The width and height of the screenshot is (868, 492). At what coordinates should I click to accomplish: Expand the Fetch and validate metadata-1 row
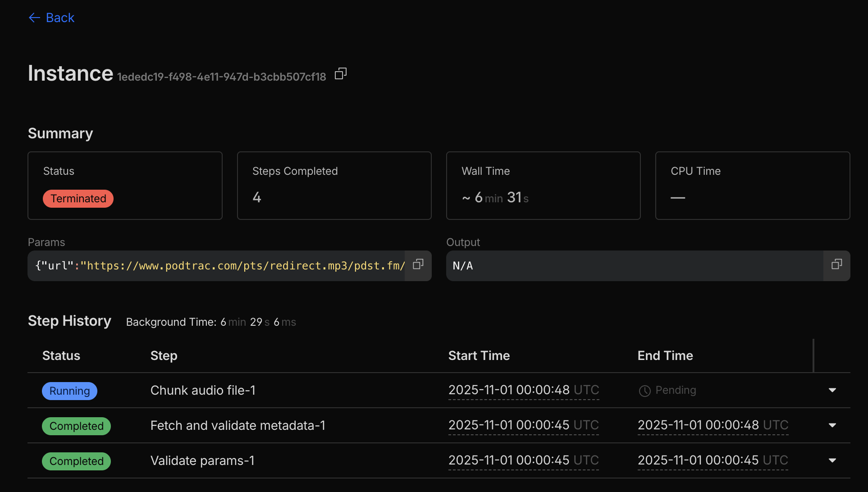click(x=832, y=425)
